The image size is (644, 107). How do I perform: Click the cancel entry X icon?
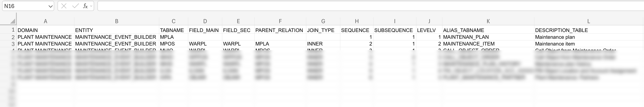(64, 6)
